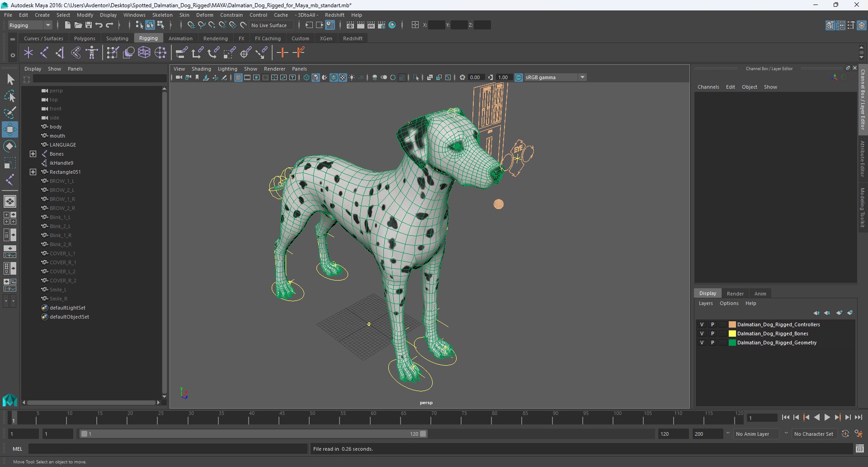
Task: Open viewport Shading menu
Action: 201,69
